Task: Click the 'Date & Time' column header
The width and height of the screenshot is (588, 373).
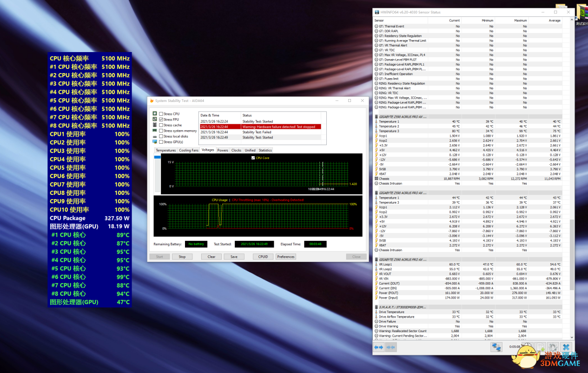Action: 220,115
